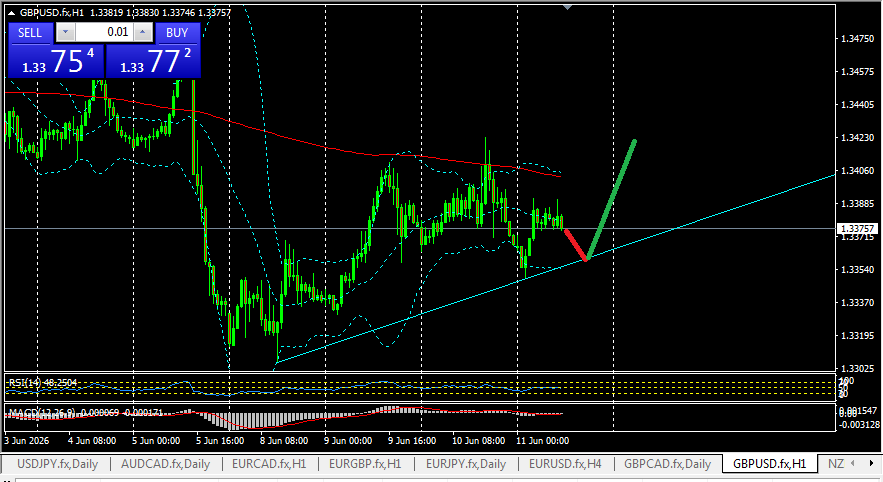Click the partially visible NZ tab
Viewport: 883px width, 482px height.
pyautogui.click(x=836, y=464)
